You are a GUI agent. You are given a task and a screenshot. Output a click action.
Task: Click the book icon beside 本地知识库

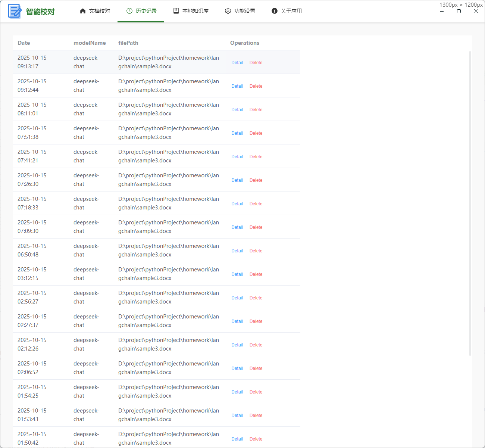click(x=176, y=11)
